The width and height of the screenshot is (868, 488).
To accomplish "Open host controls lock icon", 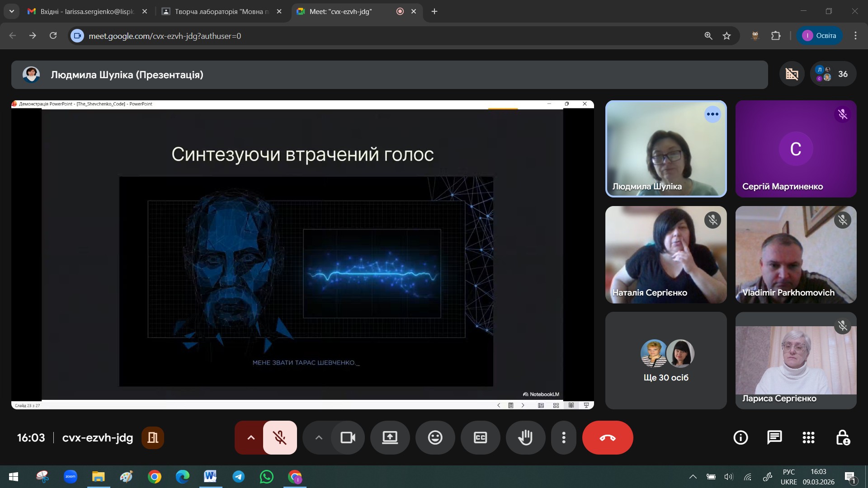I will (842, 437).
